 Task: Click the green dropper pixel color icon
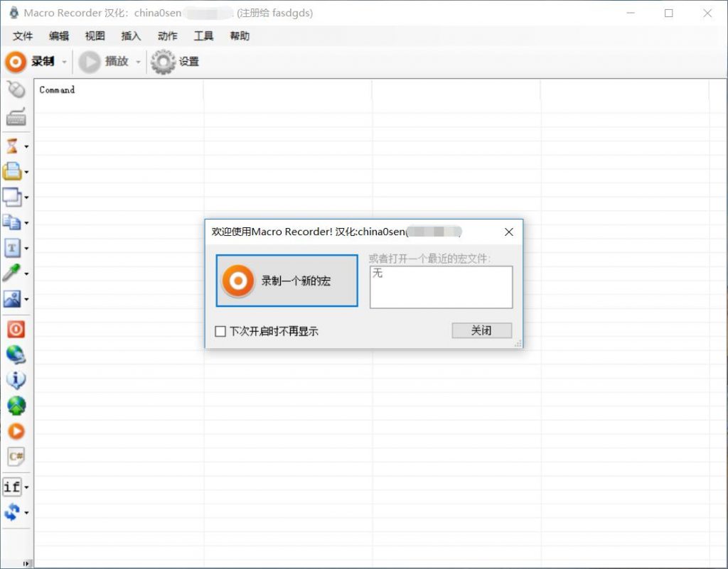tap(12, 273)
